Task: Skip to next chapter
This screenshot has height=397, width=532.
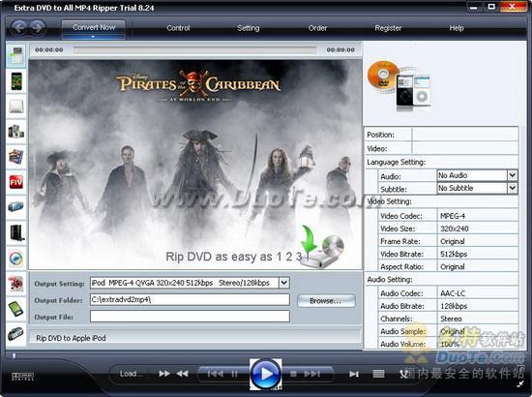Action: 311,374
